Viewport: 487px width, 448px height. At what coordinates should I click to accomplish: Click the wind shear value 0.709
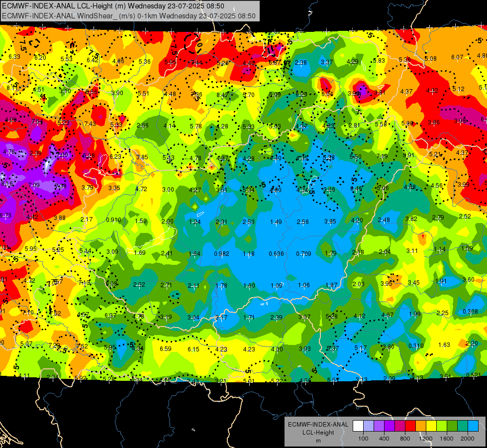(x=303, y=254)
